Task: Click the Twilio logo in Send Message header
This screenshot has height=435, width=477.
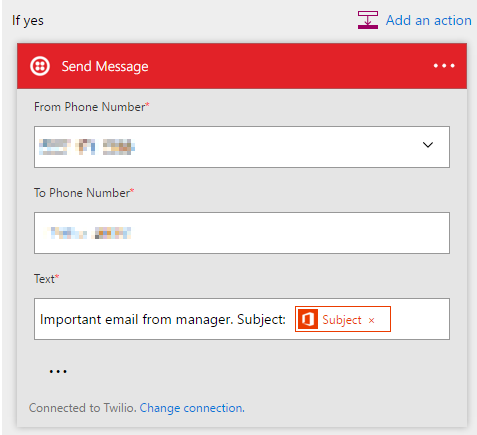Action: [x=40, y=66]
